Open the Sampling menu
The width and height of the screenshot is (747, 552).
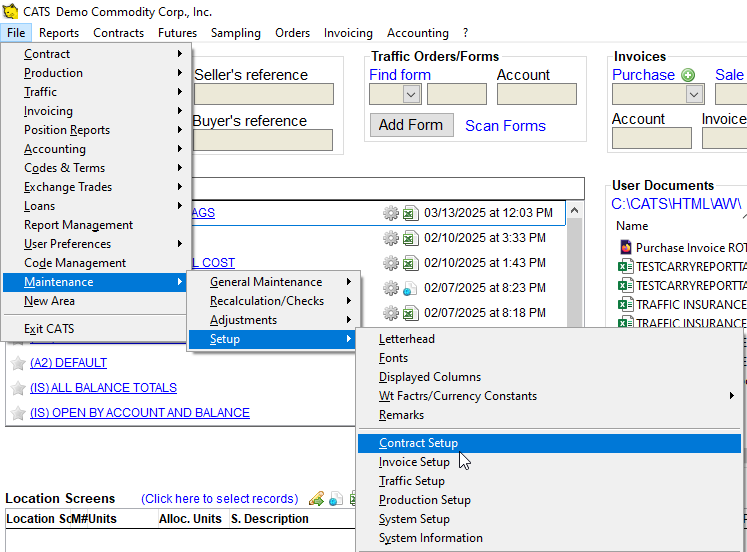click(236, 33)
